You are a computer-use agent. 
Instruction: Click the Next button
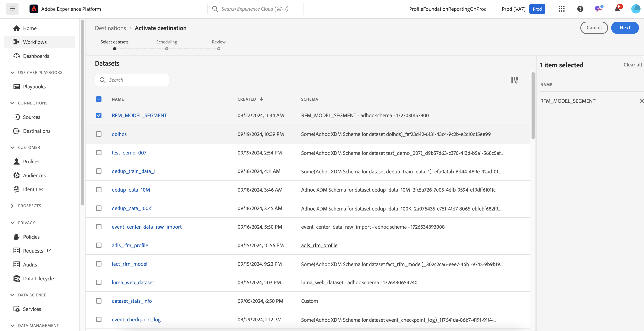click(625, 28)
